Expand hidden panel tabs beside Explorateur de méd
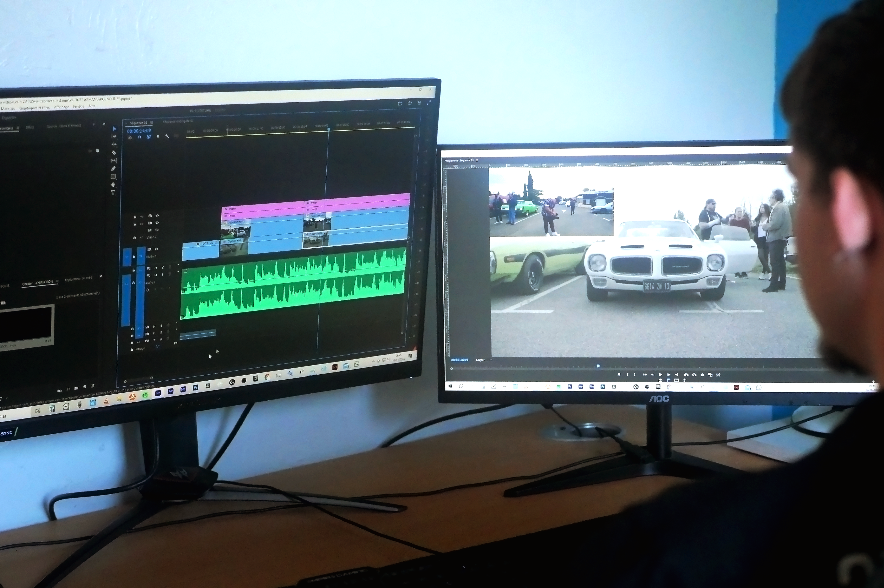884x588 pixels. pos(101,276)
